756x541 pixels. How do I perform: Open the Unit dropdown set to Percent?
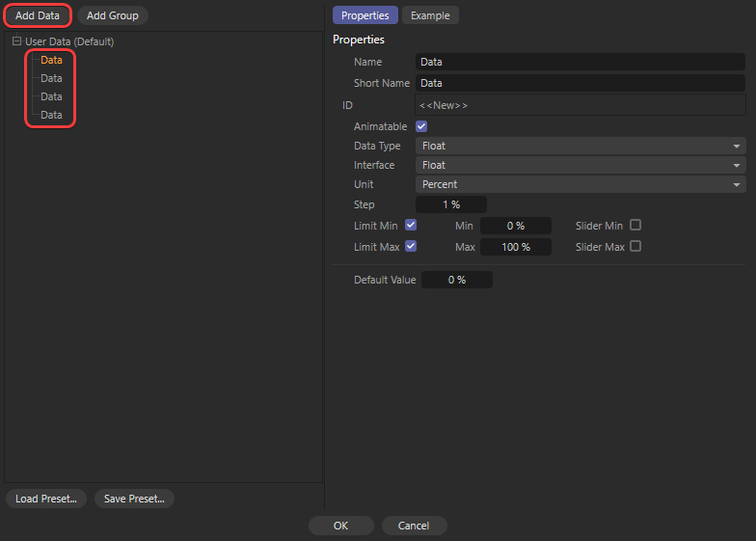tap(580, 184)
